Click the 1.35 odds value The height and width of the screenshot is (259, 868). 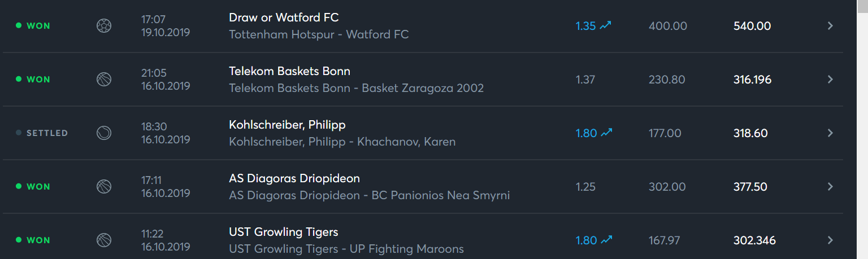pyautogui.click(x=585, y=26)
